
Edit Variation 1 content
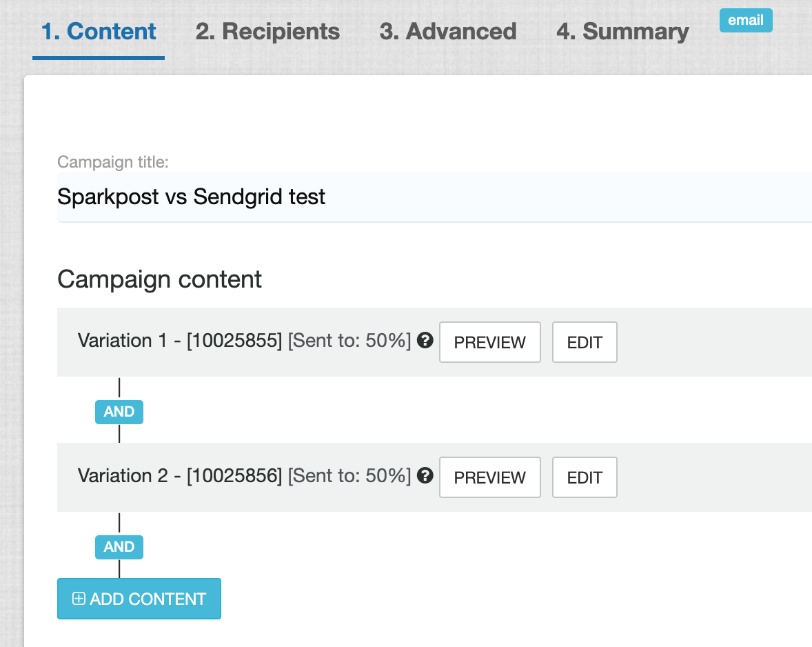tap(584, 341)
